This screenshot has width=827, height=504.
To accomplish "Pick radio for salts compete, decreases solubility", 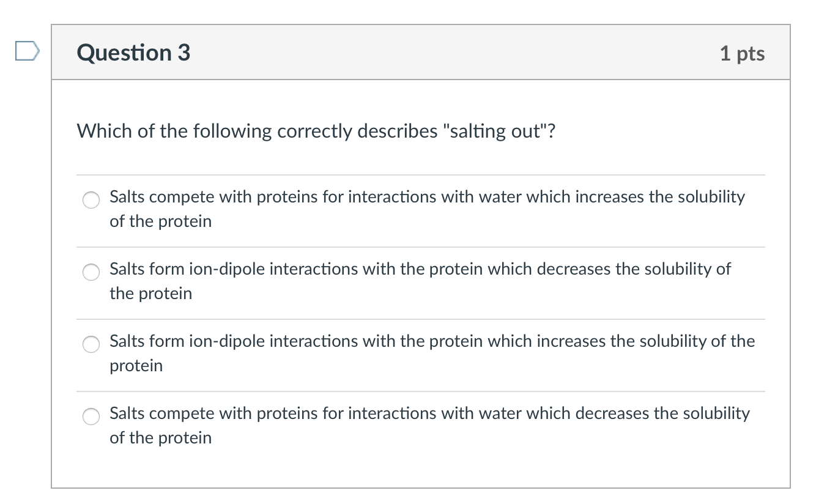I will click(x=91, y=417).
